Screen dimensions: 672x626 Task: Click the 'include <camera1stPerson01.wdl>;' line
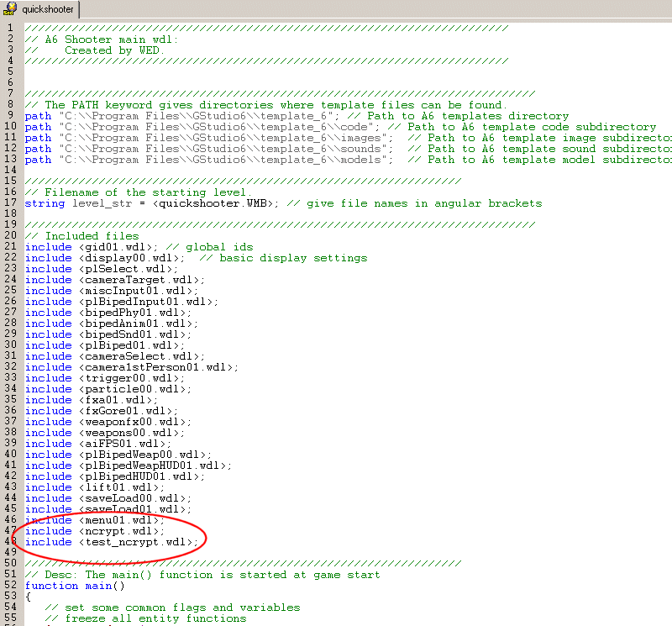(132, 367)
